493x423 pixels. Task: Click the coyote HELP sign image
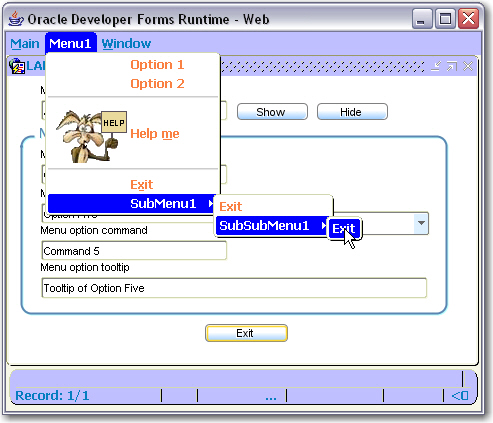(91, 136)
